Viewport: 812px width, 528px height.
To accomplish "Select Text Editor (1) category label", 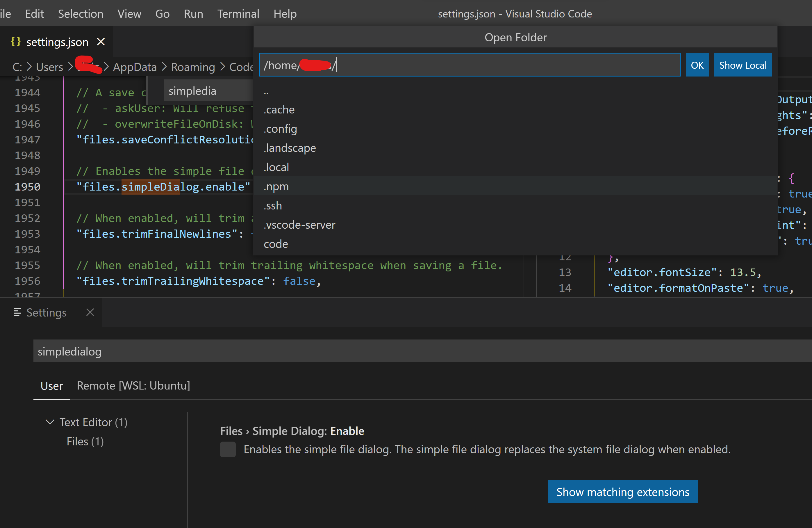I will [94, 422].
